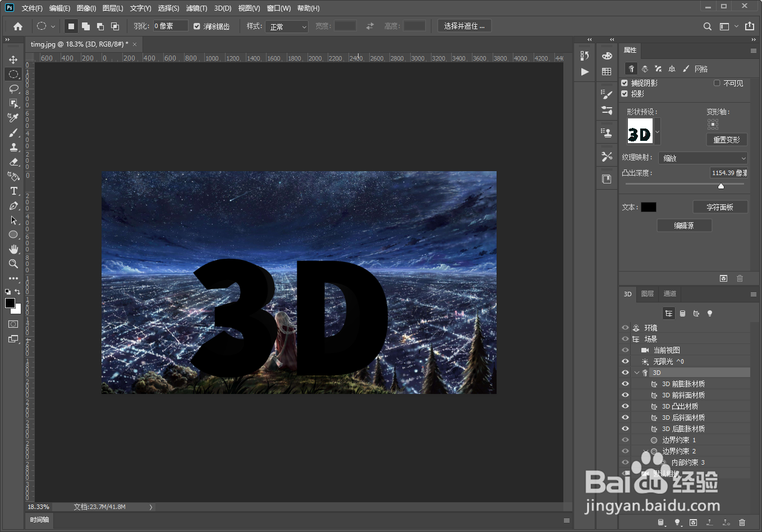
Task: Filter 3D panel by lights
Action: pos(710,314)
